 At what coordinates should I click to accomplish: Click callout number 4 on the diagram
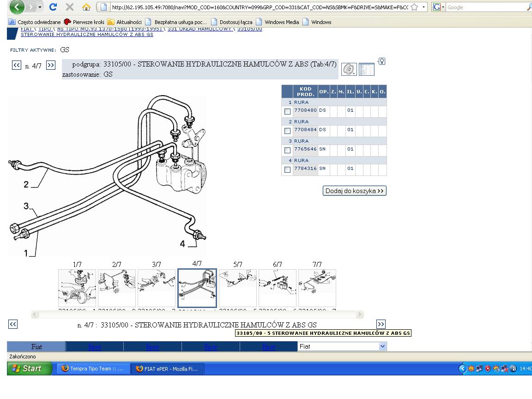[182, 243]
